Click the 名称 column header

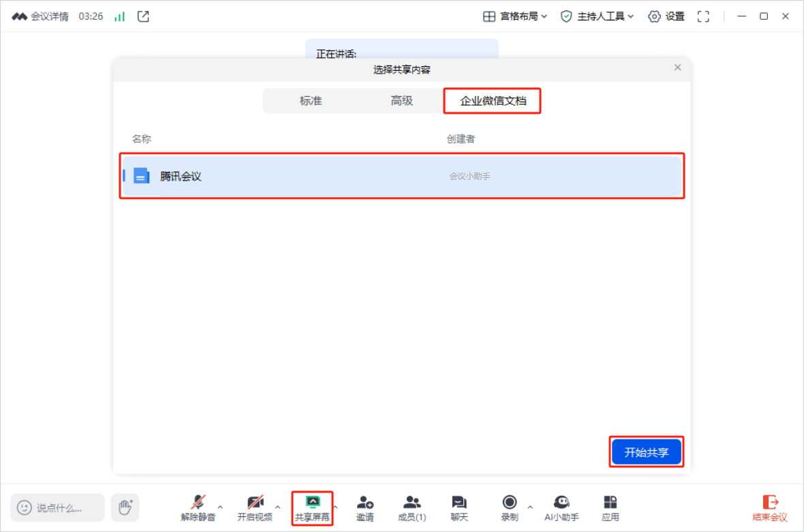(x=142, y=139)
